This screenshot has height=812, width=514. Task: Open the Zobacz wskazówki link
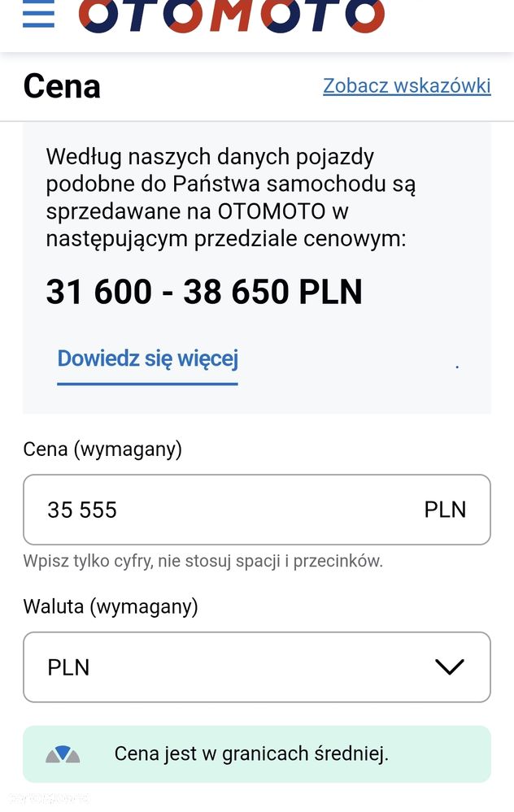pyautogui.click(x=407, y=85)
